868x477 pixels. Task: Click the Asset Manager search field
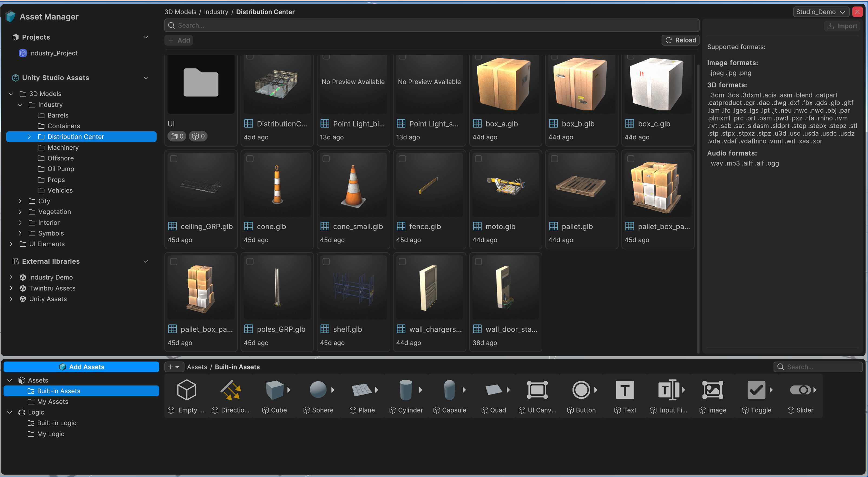(x=431, y=25)
